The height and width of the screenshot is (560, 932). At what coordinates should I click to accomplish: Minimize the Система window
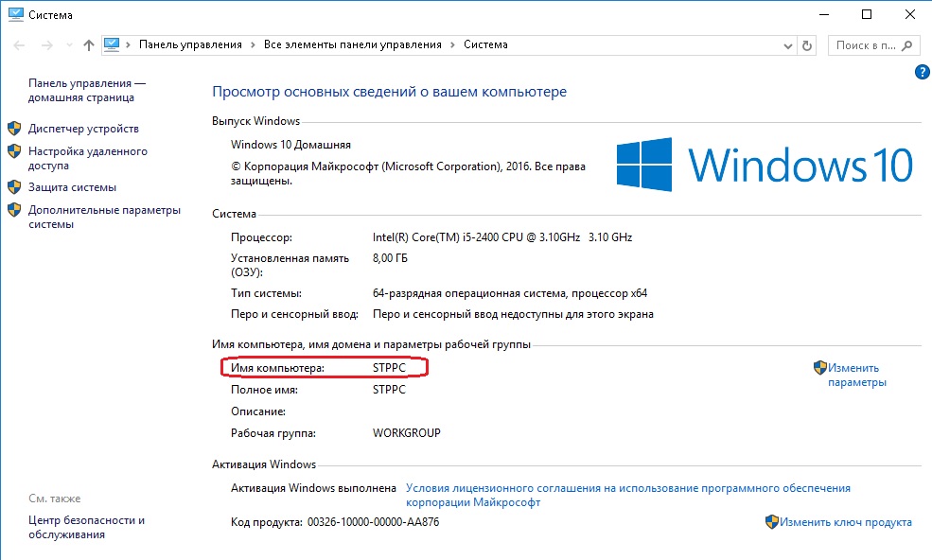[x=824, y=14]
